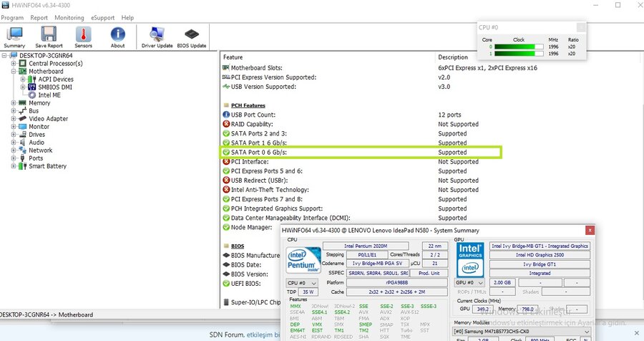Open the GPU #0 selector dropdown
644x341 pixels.
[469, 282]
